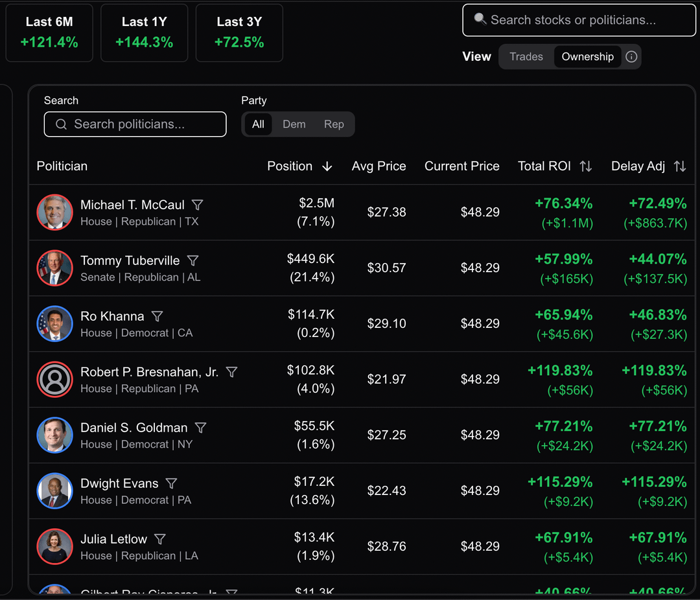Select the Last 3Y performance card

(x=239, y=32)
